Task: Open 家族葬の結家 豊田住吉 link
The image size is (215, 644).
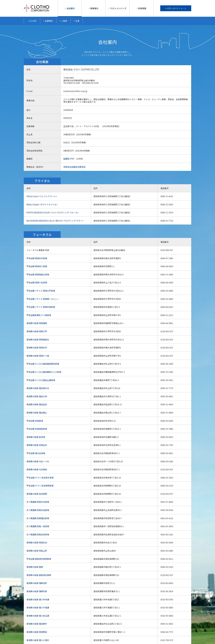Action: coord(37,404)
